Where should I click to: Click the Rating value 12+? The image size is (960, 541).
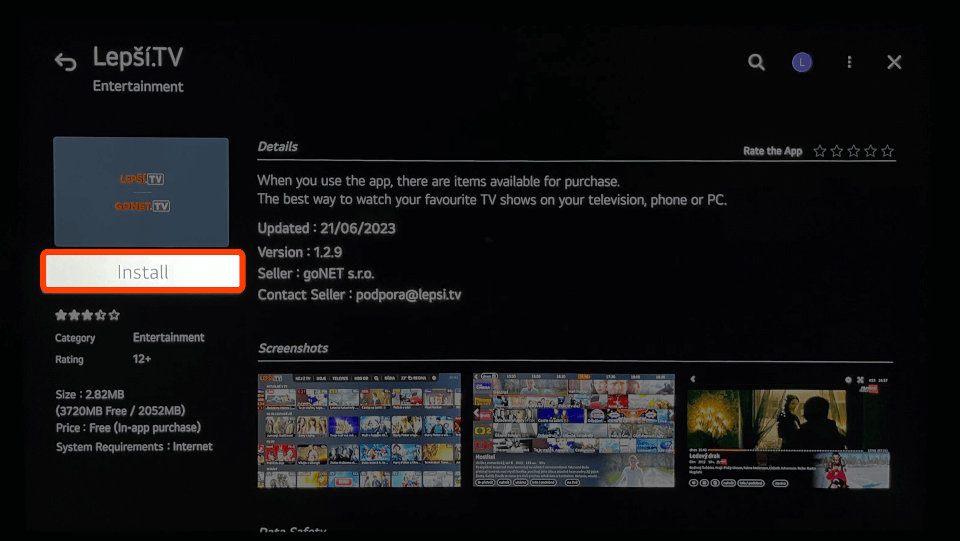142,359
